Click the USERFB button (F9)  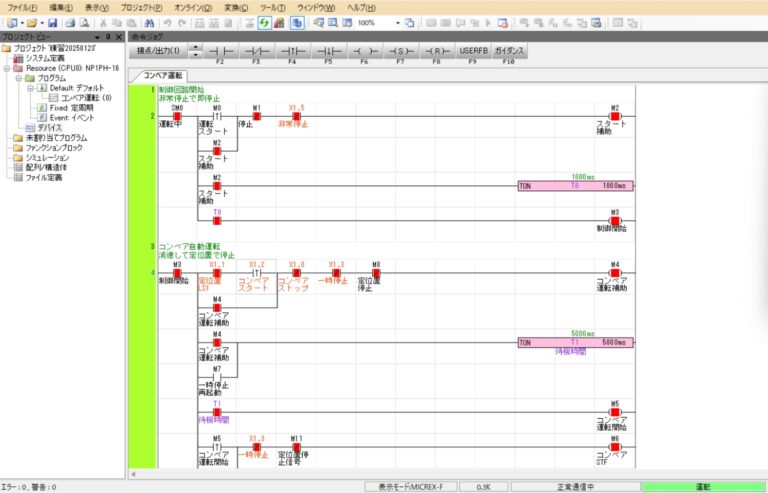pyautogui.click(x=473, y=50)
